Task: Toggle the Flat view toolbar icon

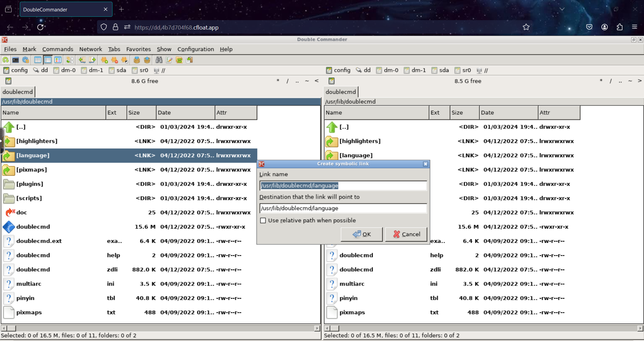Action: (70, 60)
